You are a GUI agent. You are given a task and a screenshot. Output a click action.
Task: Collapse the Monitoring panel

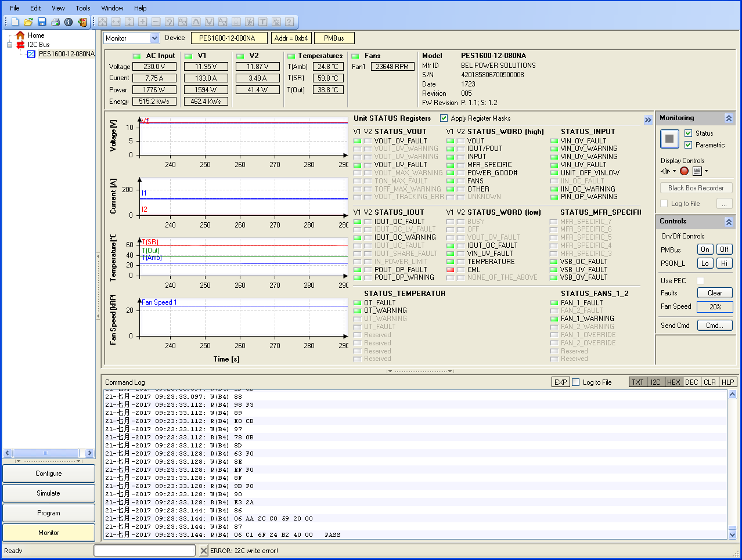click(x=729, y=118)
